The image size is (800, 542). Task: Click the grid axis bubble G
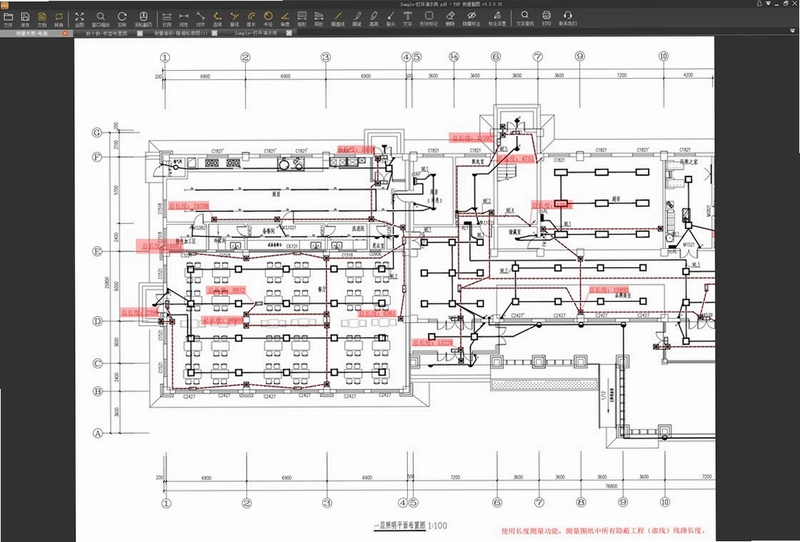97,133
